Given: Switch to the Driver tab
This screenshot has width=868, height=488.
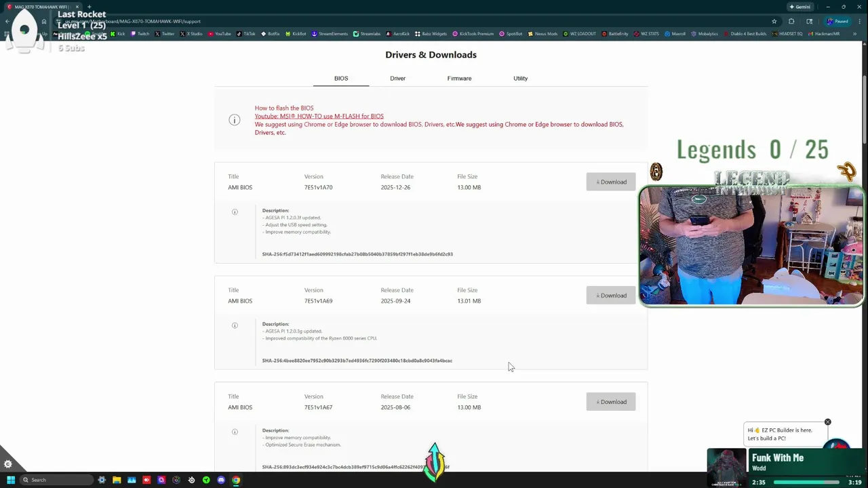Looking at the screenshot, I should (x=397, y=79).
